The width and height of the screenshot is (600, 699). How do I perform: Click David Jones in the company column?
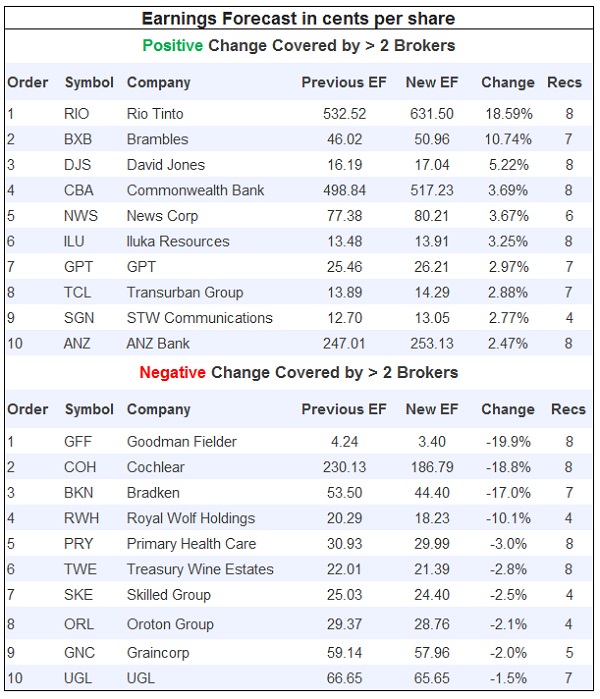(166, 165)
